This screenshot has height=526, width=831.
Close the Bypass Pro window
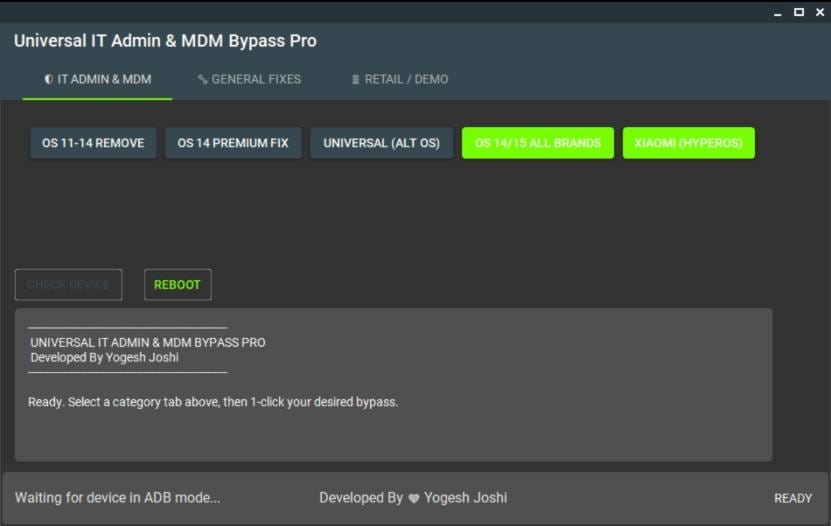pyautogui.click(x=820, y=12)
